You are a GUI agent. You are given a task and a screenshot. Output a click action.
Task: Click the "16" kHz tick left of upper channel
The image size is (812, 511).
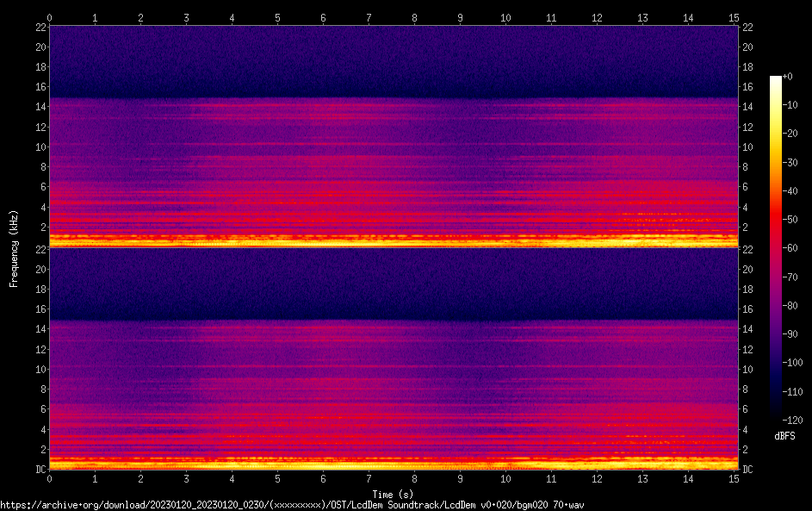point(40,87)
